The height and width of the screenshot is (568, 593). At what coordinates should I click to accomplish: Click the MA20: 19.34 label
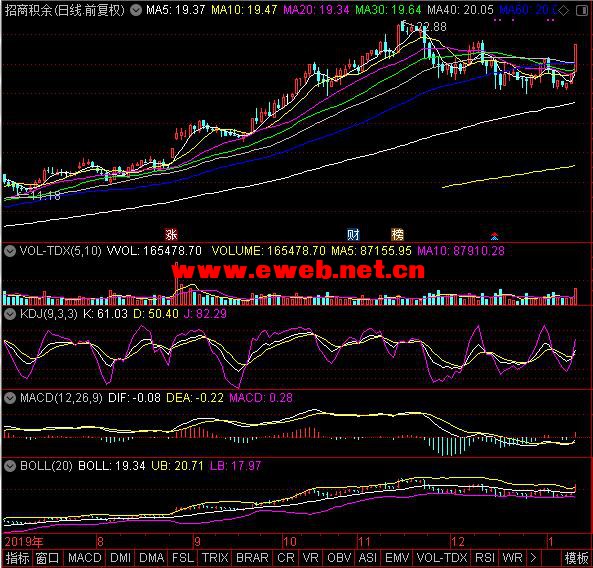316,10
